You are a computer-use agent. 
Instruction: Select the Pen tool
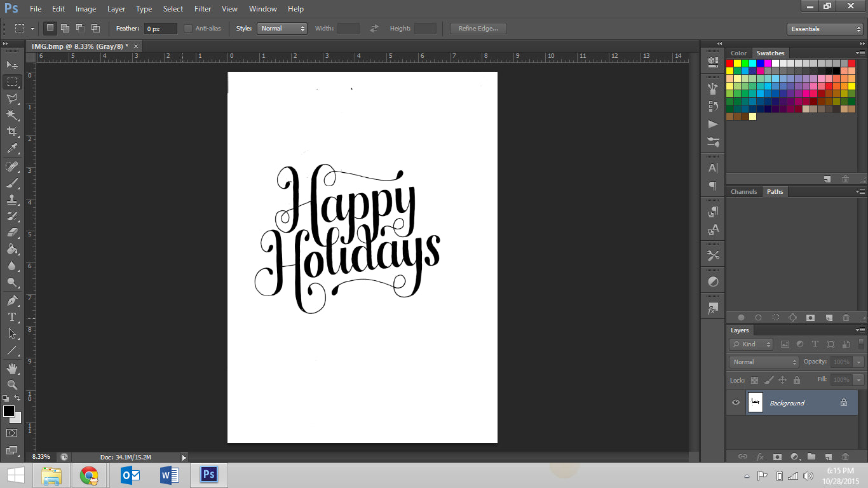coord(12,300)
